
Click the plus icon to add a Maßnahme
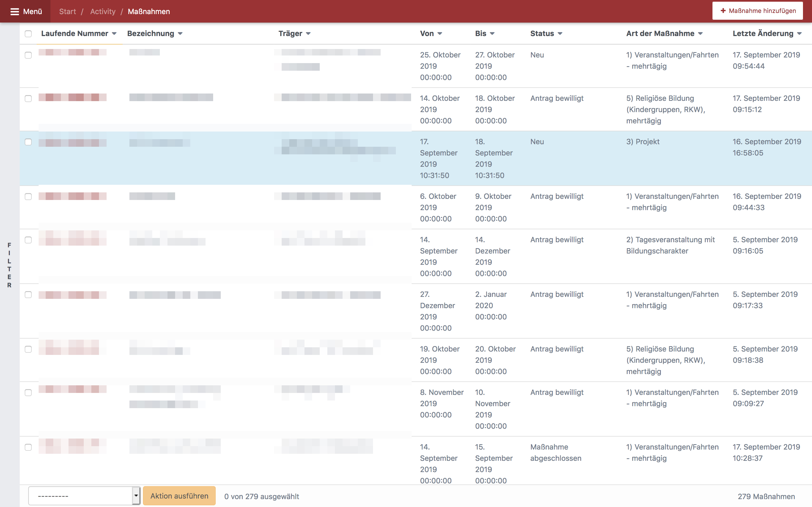pos(723,10)
